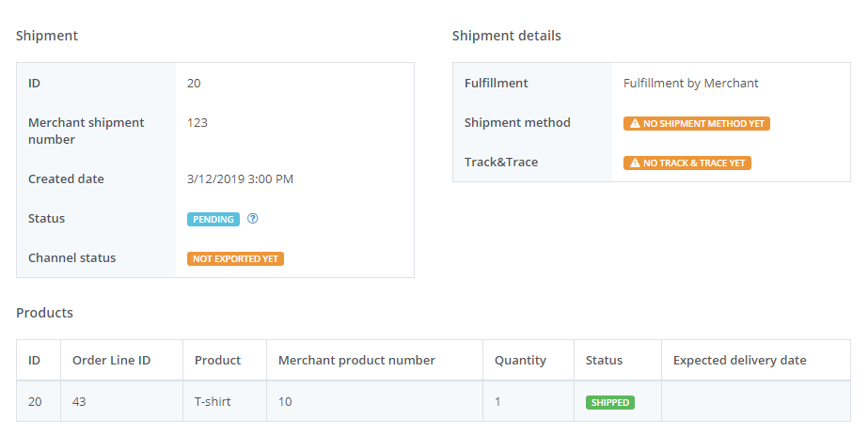Viewport: 868px width, 434px height.
Task: Click warning icon in No Shipment Method badge
Action: click(635, 123)
